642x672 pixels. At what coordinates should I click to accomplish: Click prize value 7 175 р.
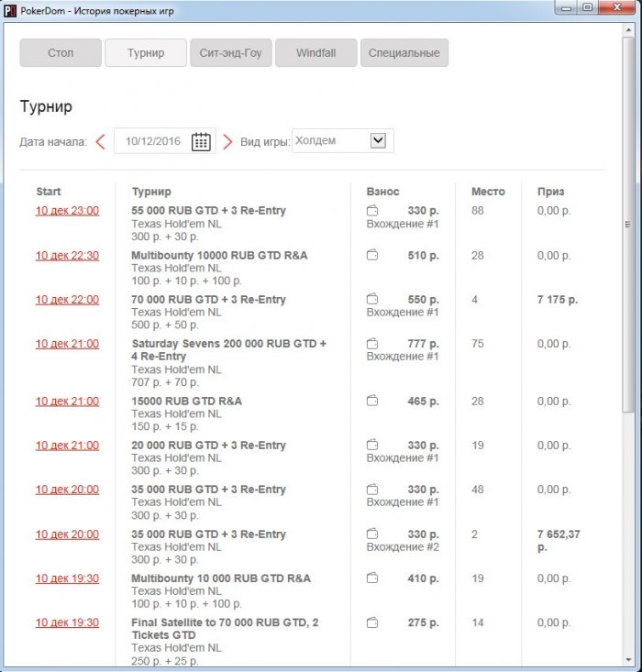point(558,300)
